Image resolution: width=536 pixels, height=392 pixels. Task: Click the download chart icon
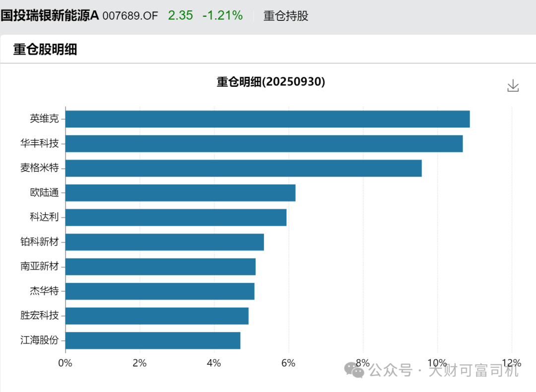(513, 86)
